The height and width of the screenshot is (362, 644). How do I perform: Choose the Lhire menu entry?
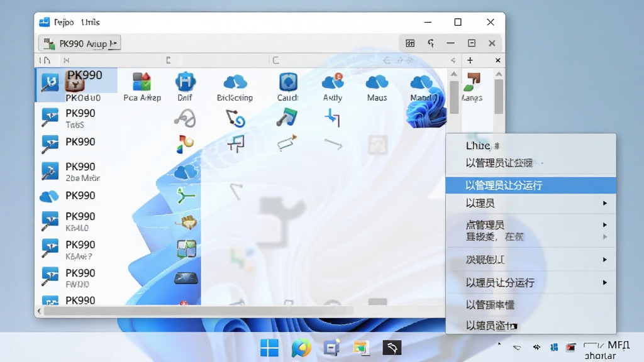coord(531,146)
